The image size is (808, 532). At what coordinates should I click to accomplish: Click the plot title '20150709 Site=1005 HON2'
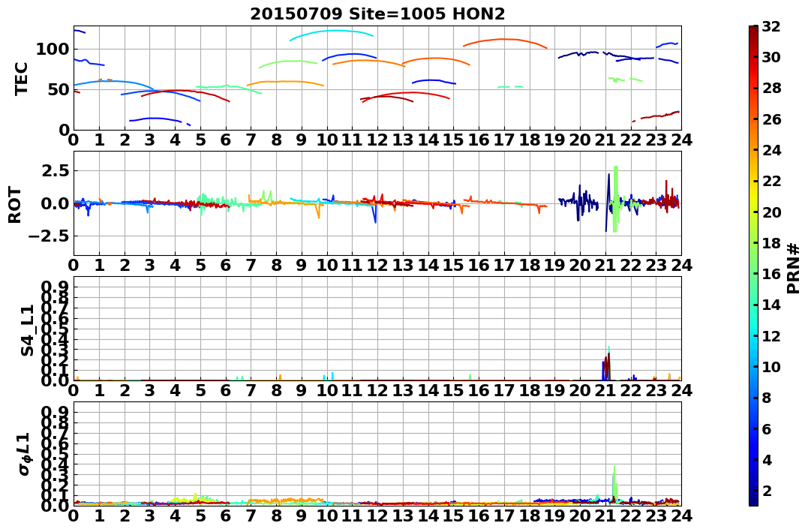(x=377, y=14)
